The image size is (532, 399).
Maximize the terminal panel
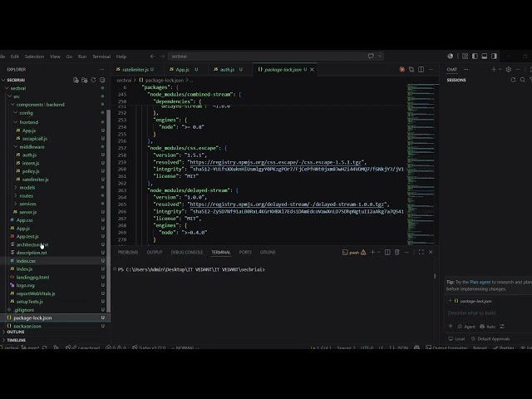[x=421, y=252]
